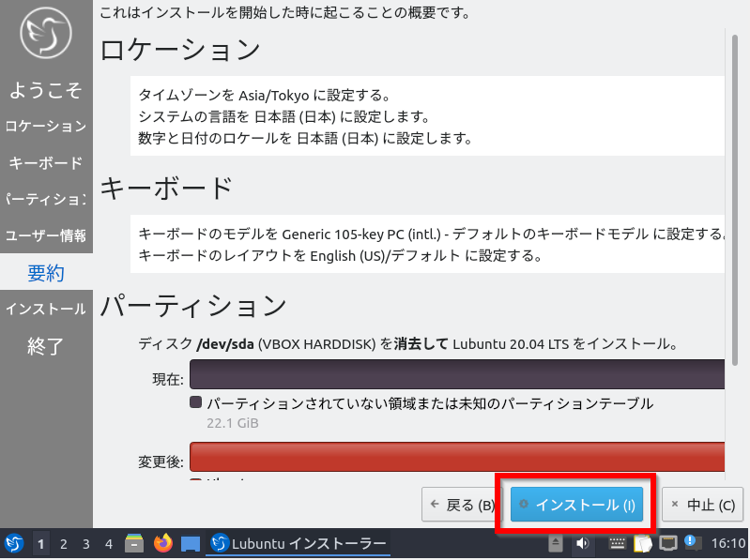Viewport: 750px width, 560px height.
Task: Focus the Lubuntu インストーラー taskbar entry
Action: click(x=298, y=543)
